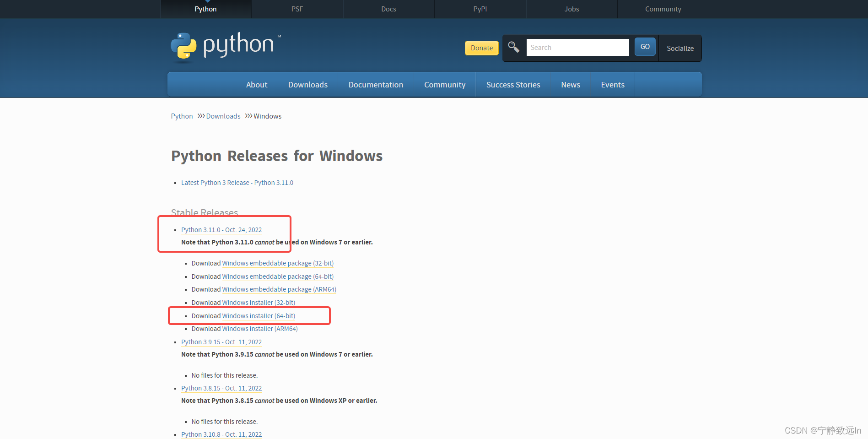
Task: Download Windows embeddable package (ARM64)
Action: pos(279,289)
